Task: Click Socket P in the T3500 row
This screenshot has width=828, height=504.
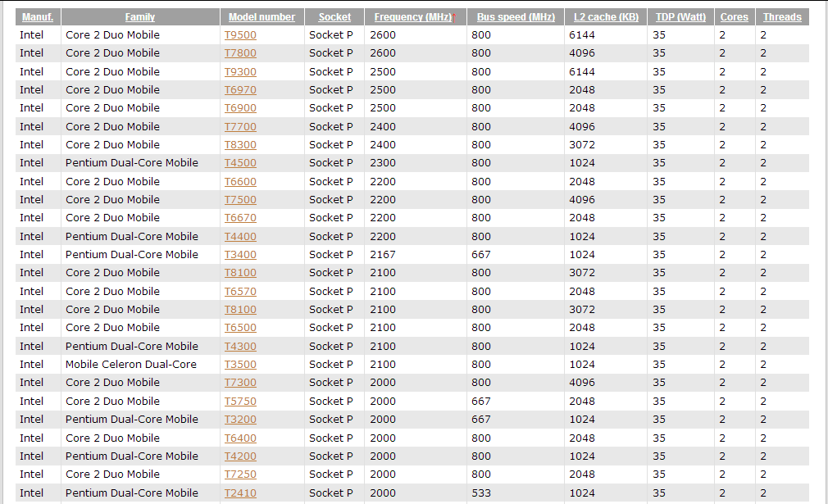Action: [x=331, y=364]
